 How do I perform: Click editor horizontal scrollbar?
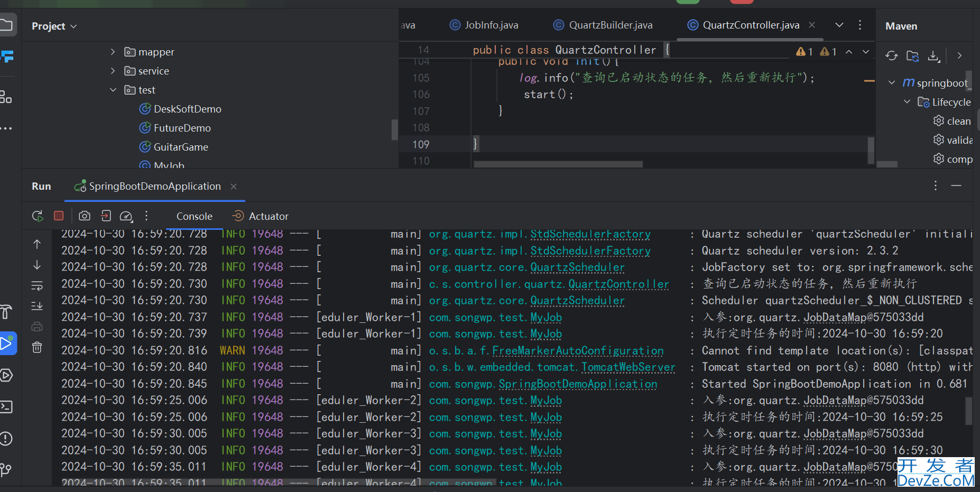(x=558, y=164)
